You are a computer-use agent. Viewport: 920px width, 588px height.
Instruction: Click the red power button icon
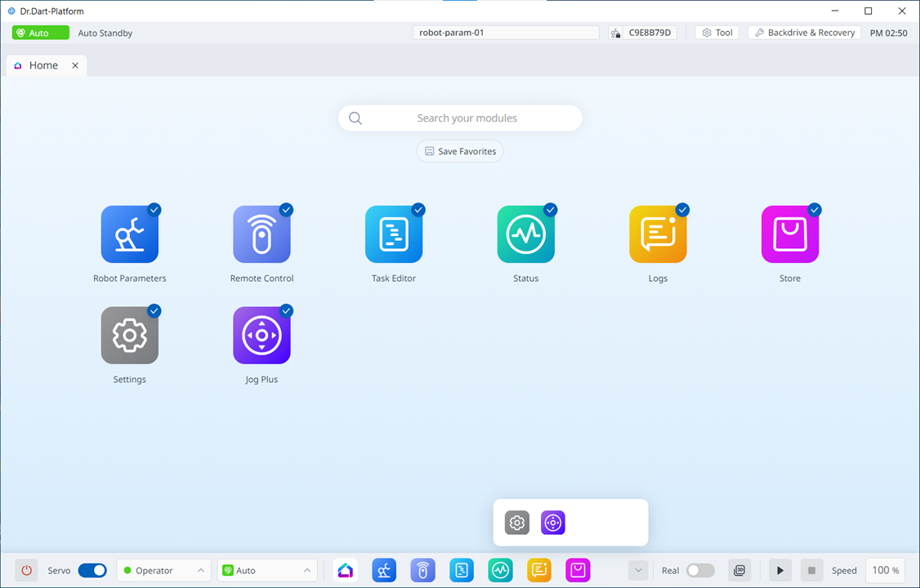pos(26,570)
